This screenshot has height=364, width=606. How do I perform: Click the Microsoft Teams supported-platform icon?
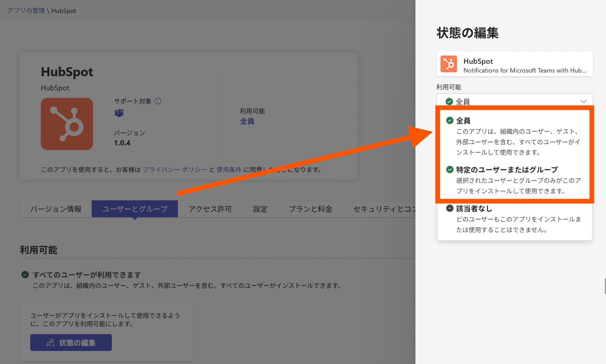tap(119, 113)
